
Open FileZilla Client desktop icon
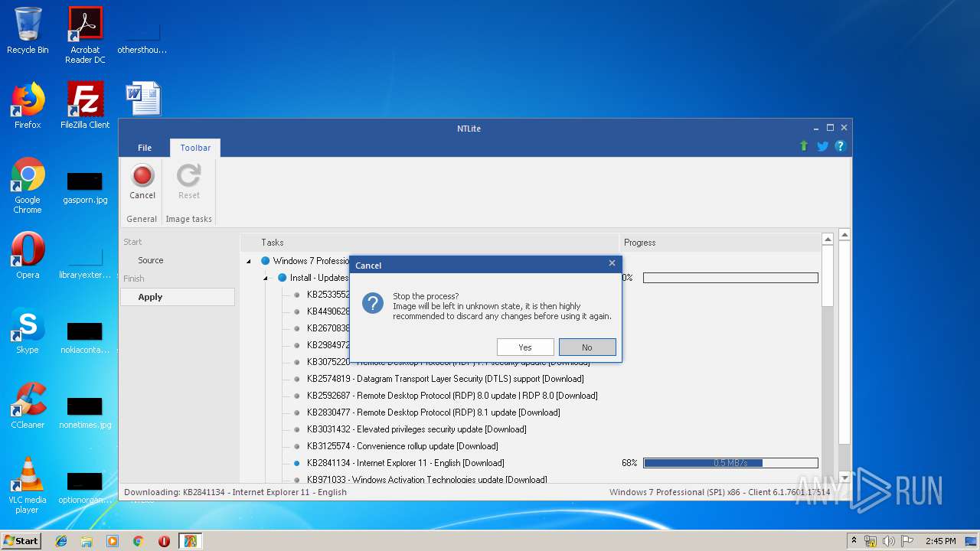(x=85, y=106)
